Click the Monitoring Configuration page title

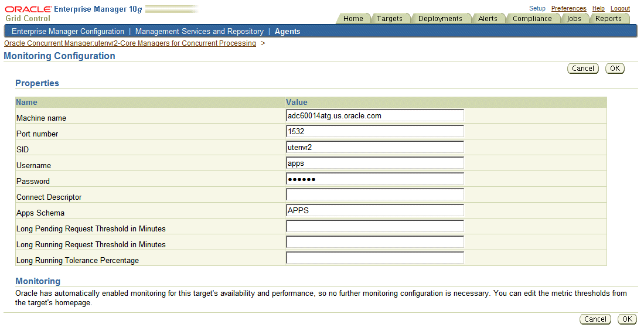point(60,56)
